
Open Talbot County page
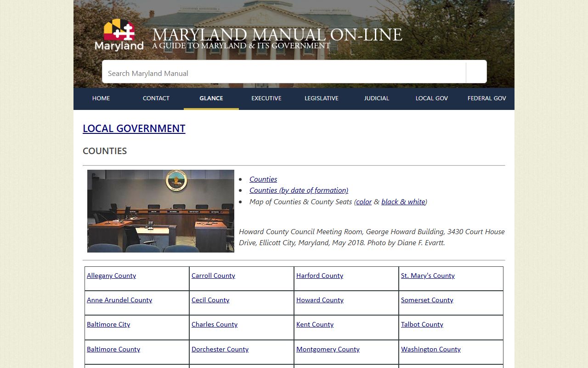click(x=422, y=324)
